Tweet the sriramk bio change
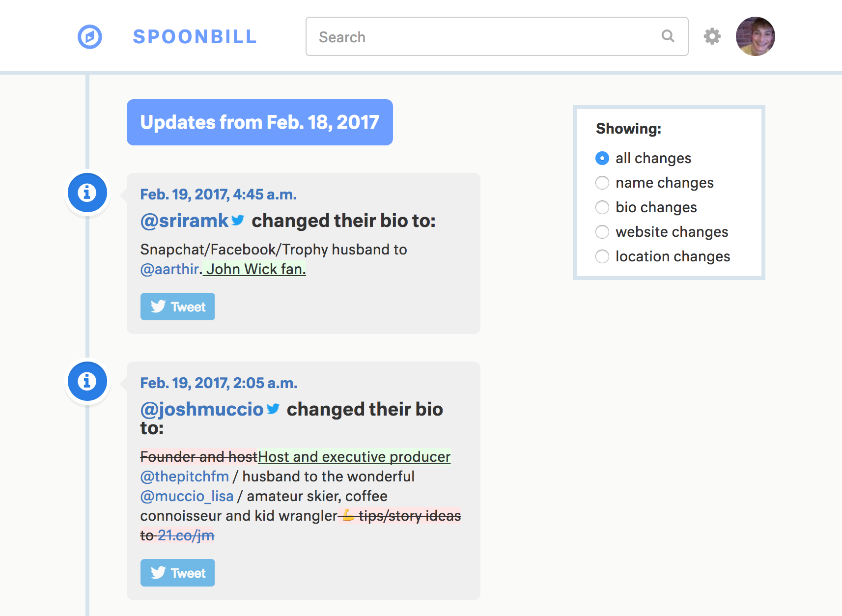842x616 pixels. (177, 307)
